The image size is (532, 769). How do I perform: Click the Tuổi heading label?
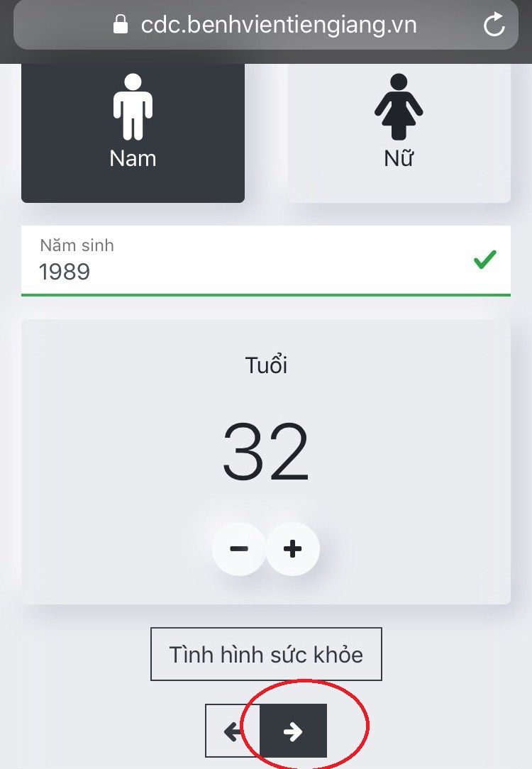[x=266, y=365]
